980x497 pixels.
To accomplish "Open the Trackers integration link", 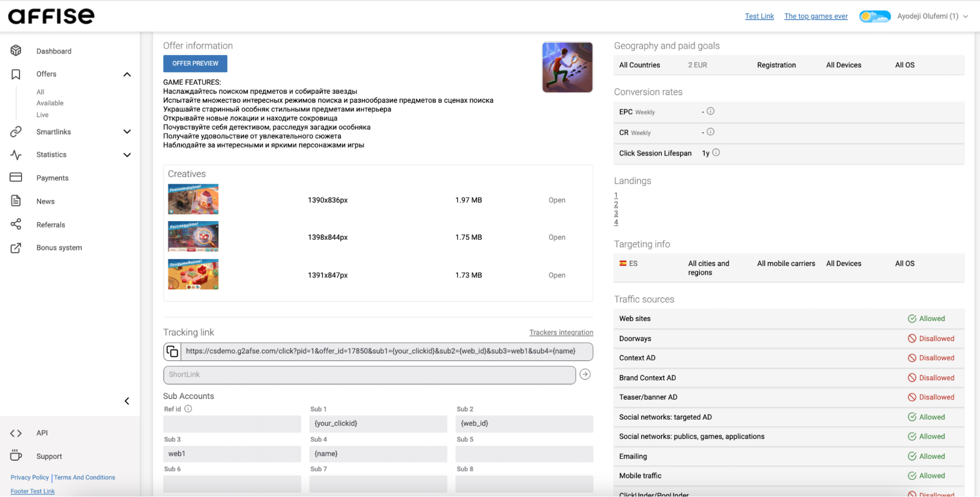I will pos(561,332).
